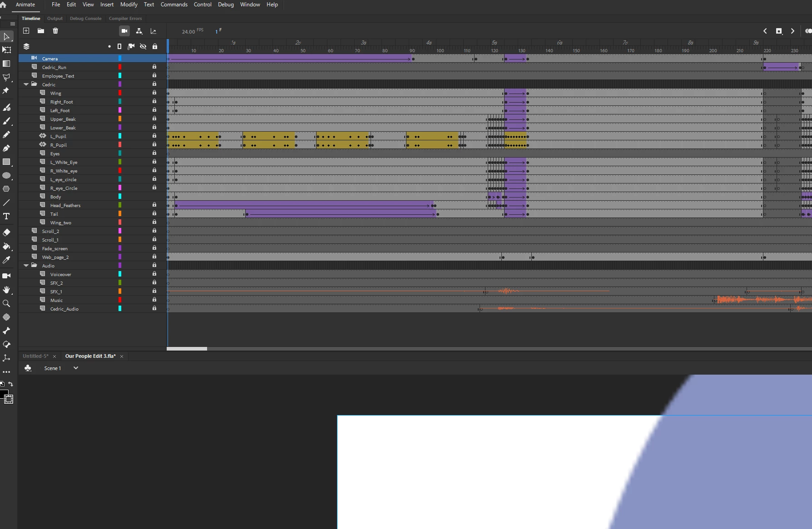Toggle lock all layers header icon

coord(155,46)
